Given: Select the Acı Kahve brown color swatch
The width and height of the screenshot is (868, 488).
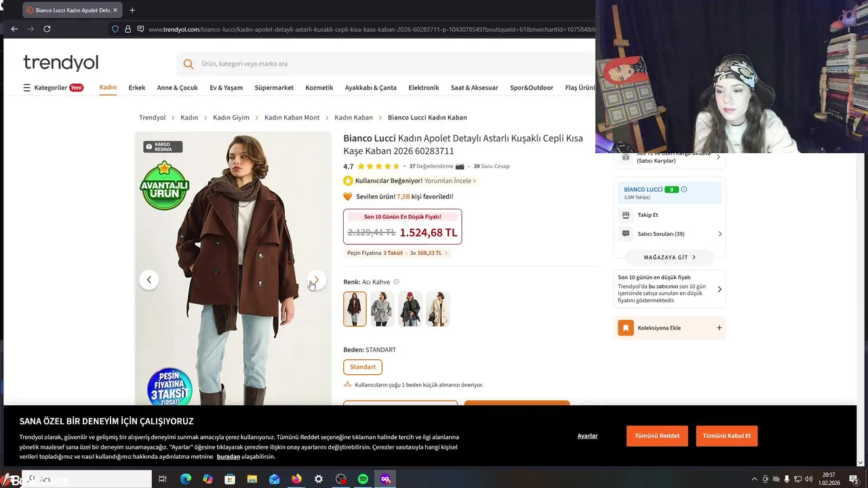Looking at the screenshot, I should pyautogui.click(x=355, y=309).
